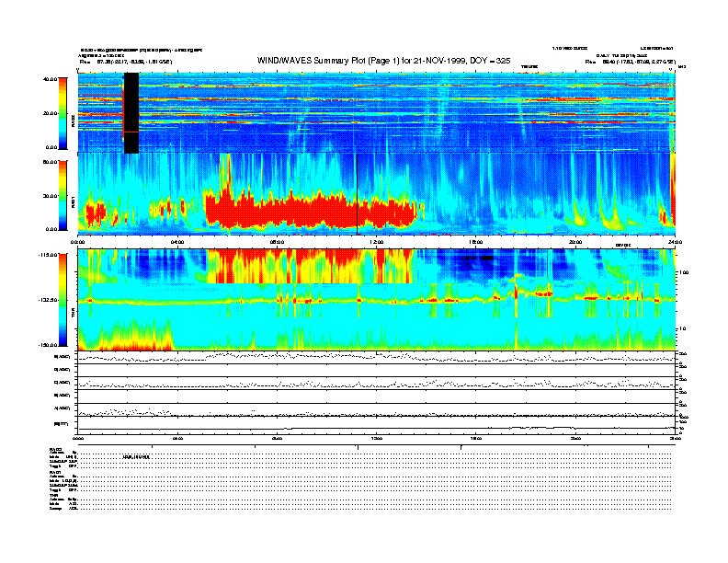Click the topmost dotted line-plot strip under TNR

pos(377,358)
